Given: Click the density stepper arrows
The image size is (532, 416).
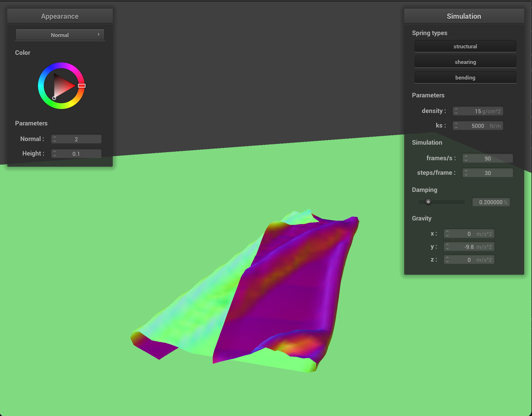Looking at the screenshot, I should (456, 111).
